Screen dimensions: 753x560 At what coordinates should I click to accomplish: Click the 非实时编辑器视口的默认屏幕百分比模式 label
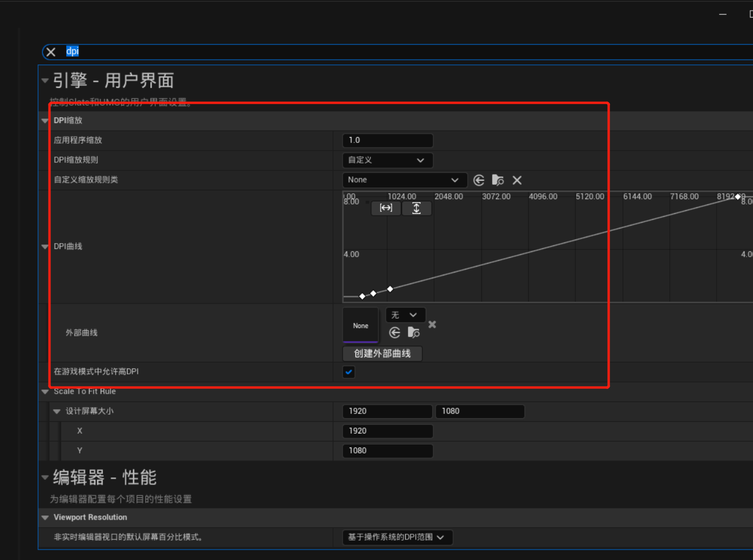pos(128,537)
